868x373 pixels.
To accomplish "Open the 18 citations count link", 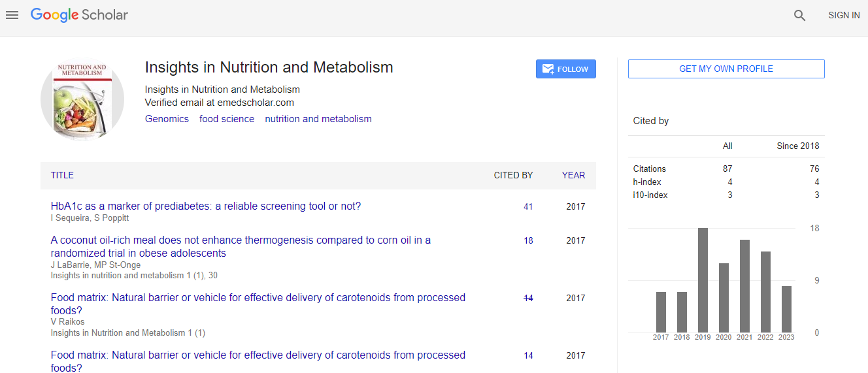I will click(528, 240).
